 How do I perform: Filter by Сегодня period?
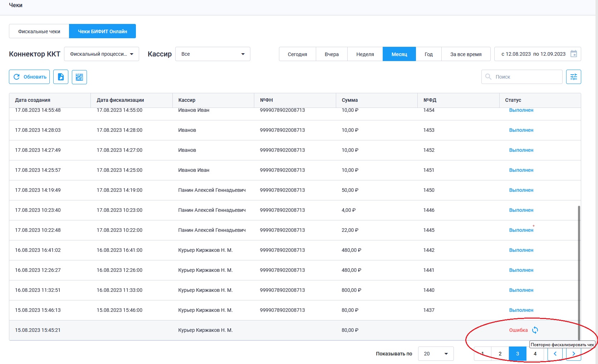click(297, 54)
